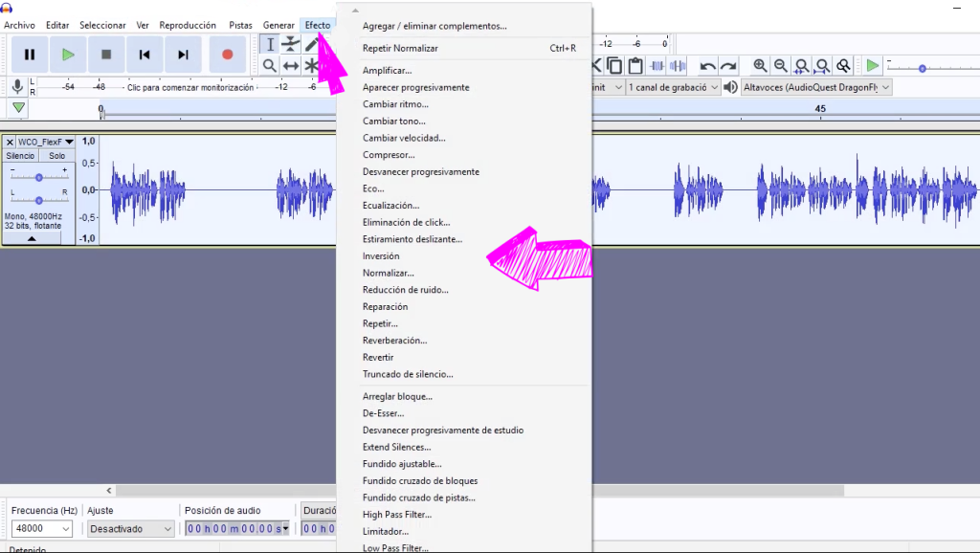The image size is (980, 553).
Task: Click the playback speaker icon
Action: (730, 87)
